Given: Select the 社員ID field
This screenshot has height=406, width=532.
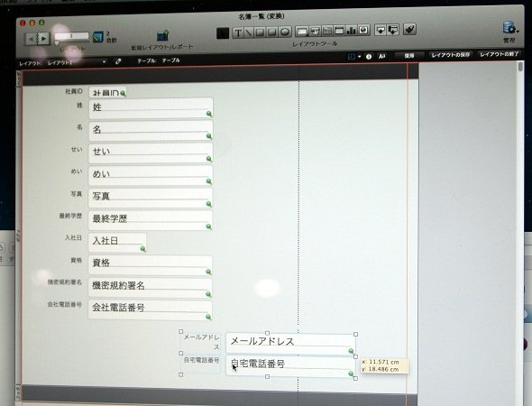Looking at the screenshot, I should [107, 92].
